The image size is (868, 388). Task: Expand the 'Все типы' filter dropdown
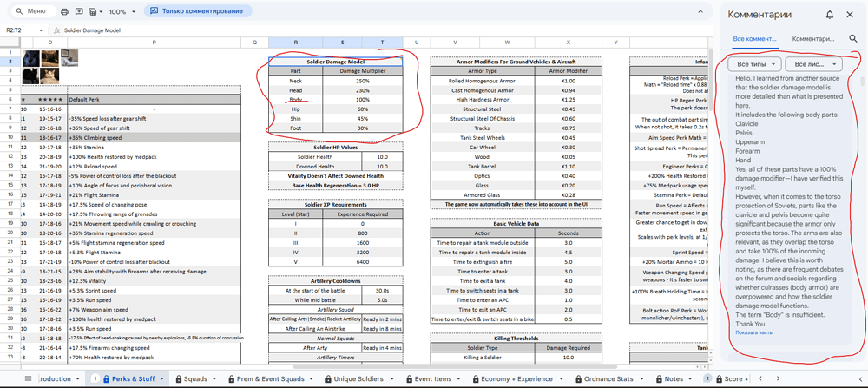click(754, 65)
